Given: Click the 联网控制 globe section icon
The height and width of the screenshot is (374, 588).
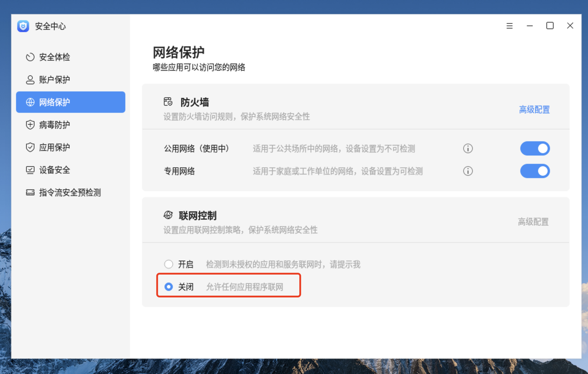Looking at the screenshot, I should 168,215.
